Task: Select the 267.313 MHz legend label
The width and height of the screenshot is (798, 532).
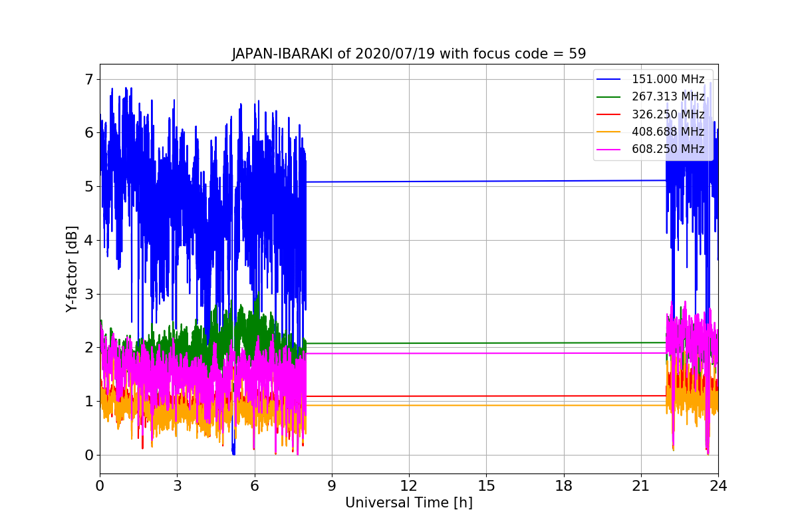Action: coord(668,97)
